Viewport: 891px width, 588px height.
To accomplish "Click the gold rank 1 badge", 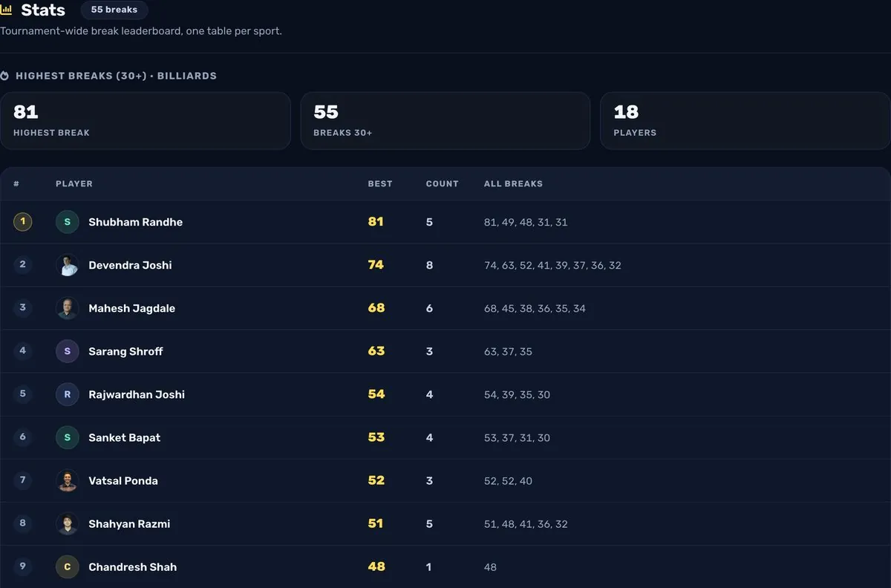I will click(x=22, y=221).
